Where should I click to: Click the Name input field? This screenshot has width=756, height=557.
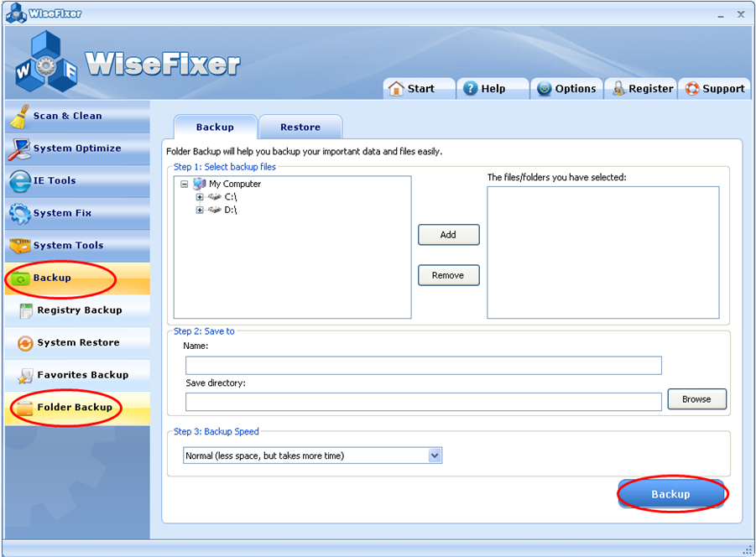(x=424, y=365)
